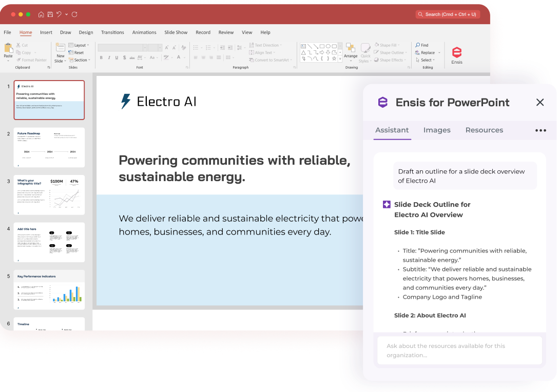Click the Numbering list icon
This screenshot has width=559, height=392.
[x=208, y=48]
